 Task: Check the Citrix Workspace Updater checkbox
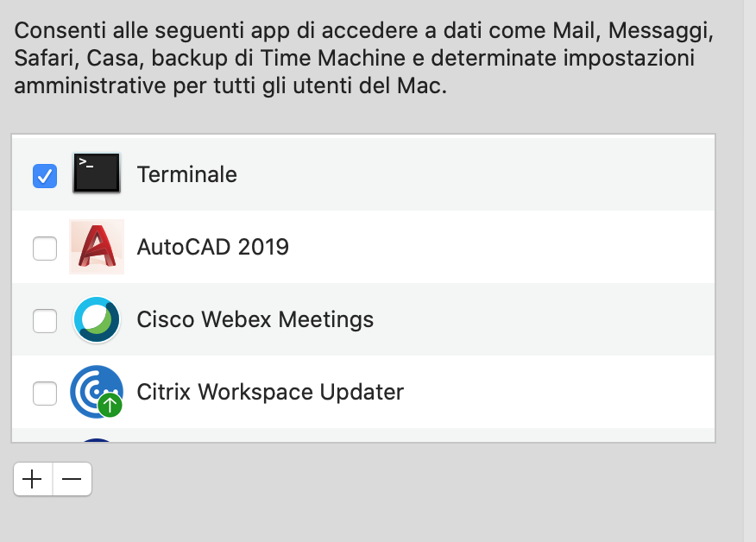coord(45,394)
